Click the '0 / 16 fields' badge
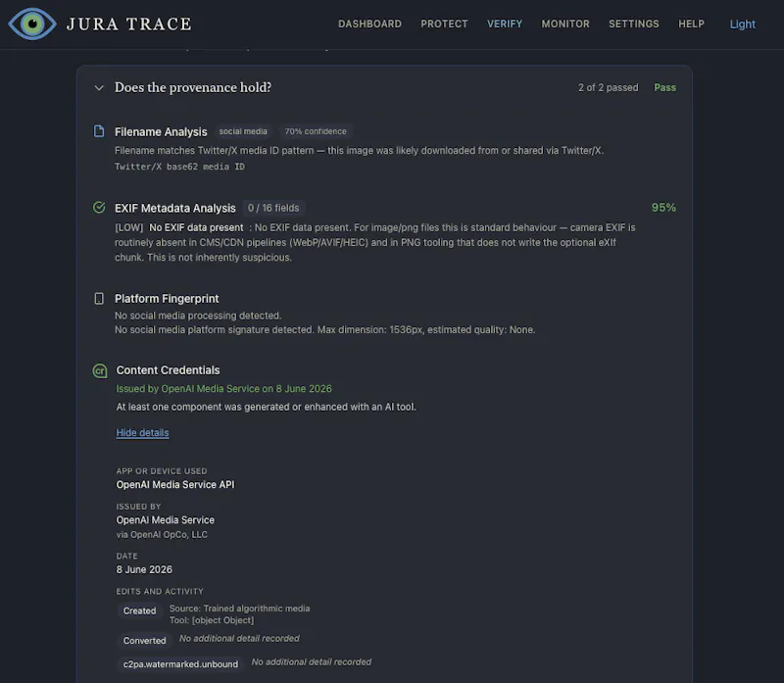The width and height of the screenshot is (784, 683). 273,208
